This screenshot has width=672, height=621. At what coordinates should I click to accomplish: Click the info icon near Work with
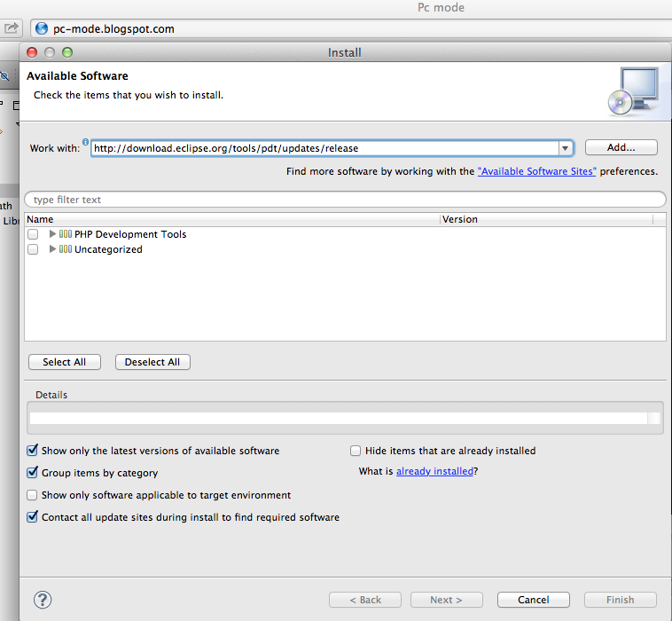coord(85,142)
